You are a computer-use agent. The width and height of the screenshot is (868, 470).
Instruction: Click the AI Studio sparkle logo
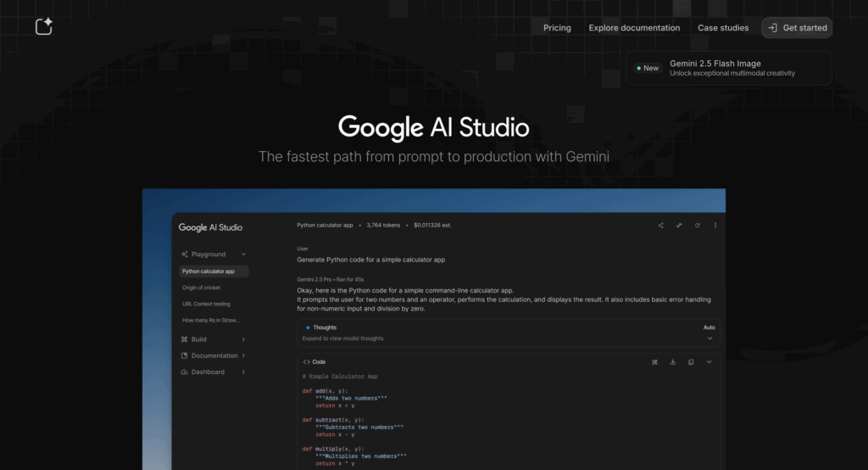(44, 27)
